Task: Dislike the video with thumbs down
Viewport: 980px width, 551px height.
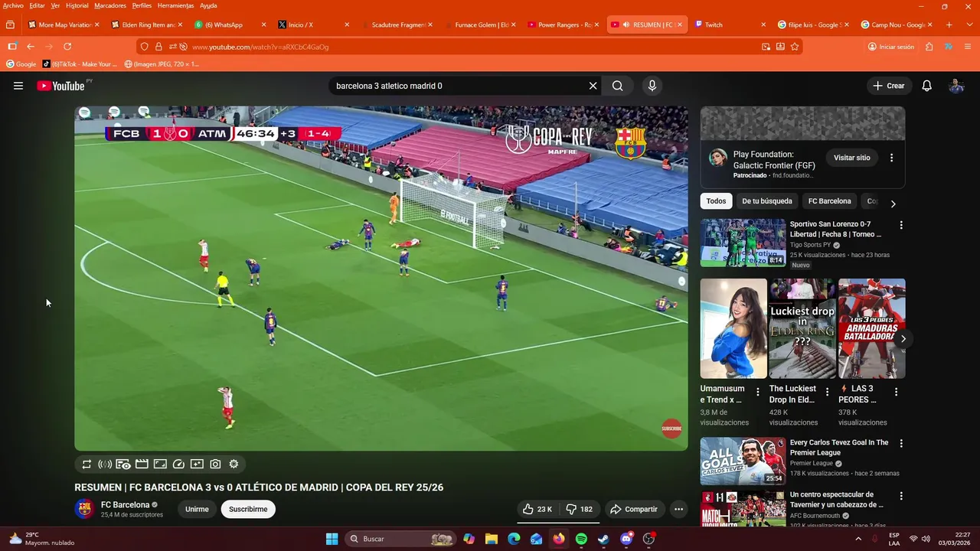Action: 579,509
